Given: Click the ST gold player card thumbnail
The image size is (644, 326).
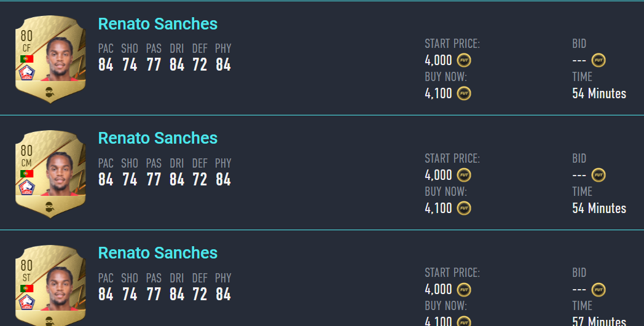Looking at the screenshot, I should [50, 285].
